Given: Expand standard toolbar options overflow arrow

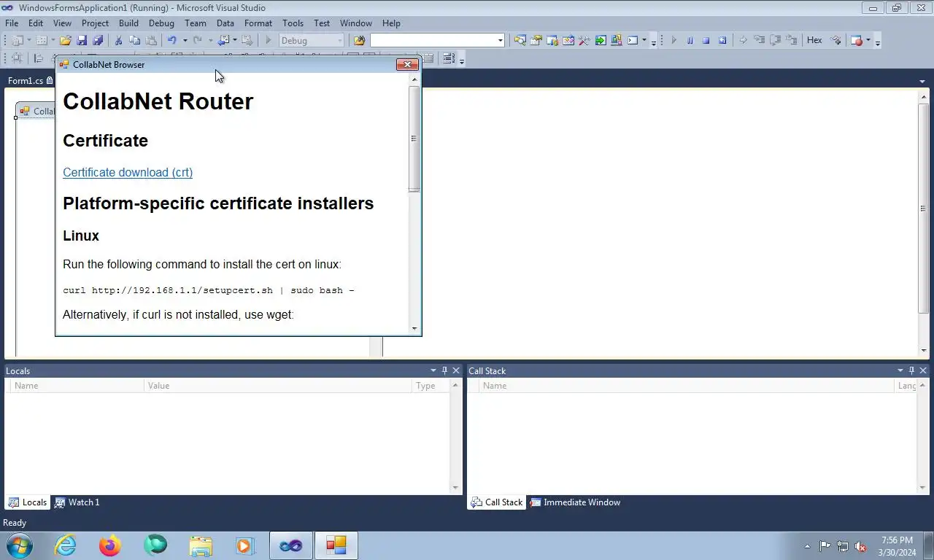Looking at the screenshot, I should tap(653, 42).
